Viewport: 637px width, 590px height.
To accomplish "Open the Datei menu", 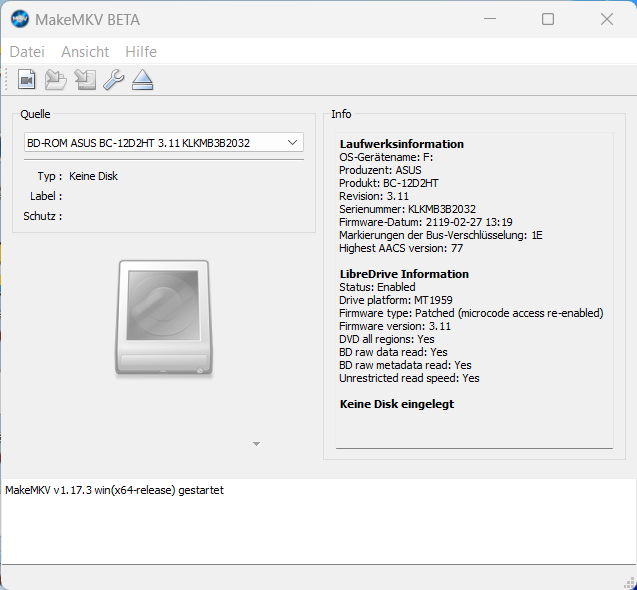I will tap(27, 52).
